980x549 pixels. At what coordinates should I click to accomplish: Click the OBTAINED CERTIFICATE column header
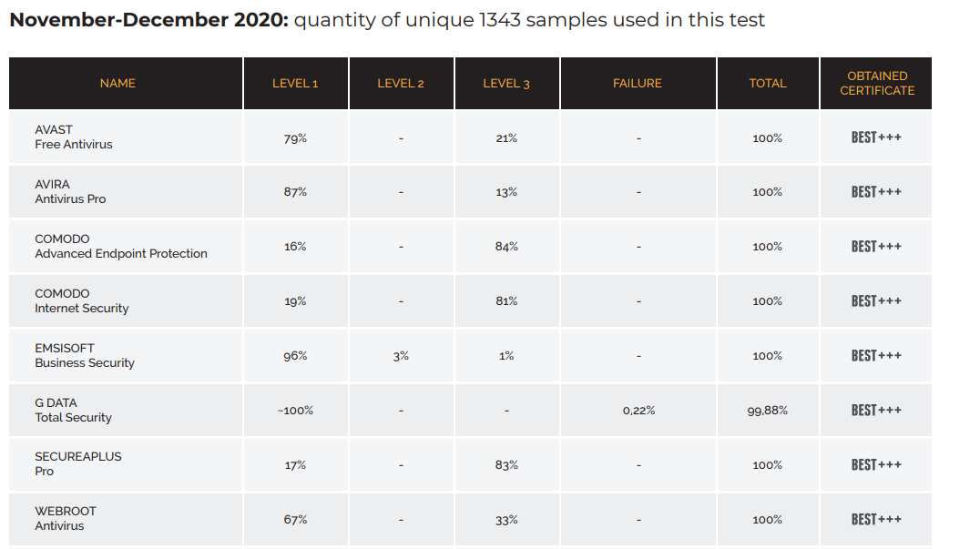877,83
